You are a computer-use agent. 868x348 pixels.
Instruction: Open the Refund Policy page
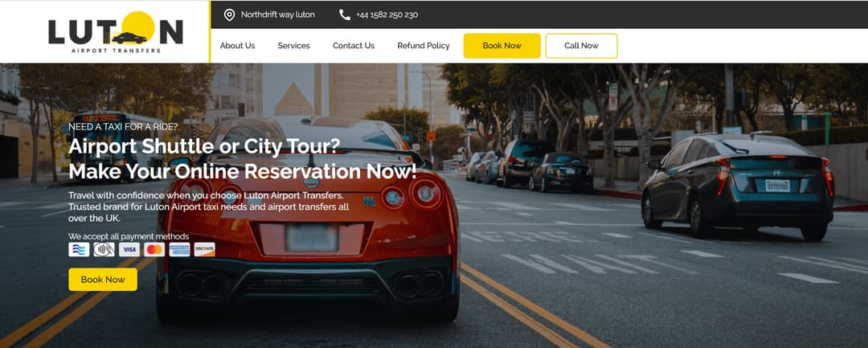click(x=424, y=46)
